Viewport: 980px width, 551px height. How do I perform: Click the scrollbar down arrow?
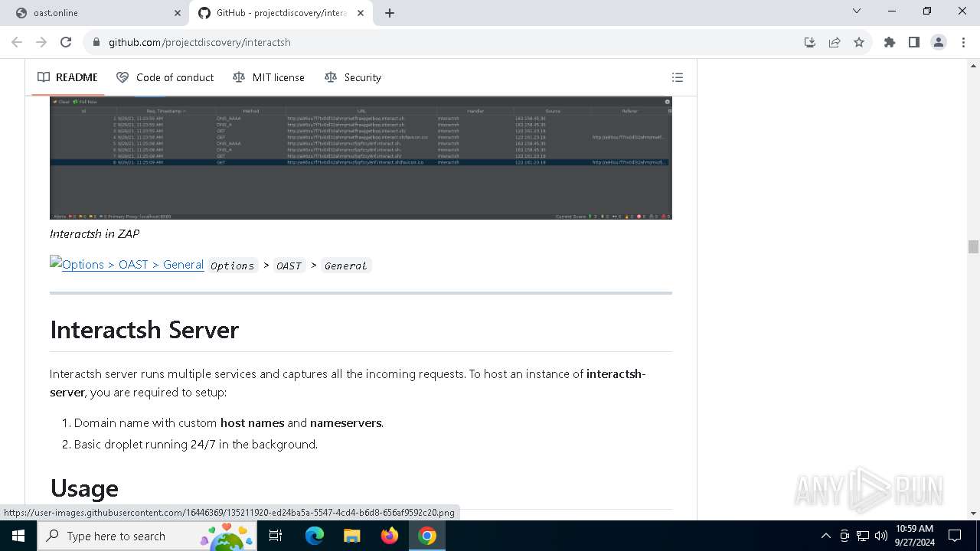(973, 514)
